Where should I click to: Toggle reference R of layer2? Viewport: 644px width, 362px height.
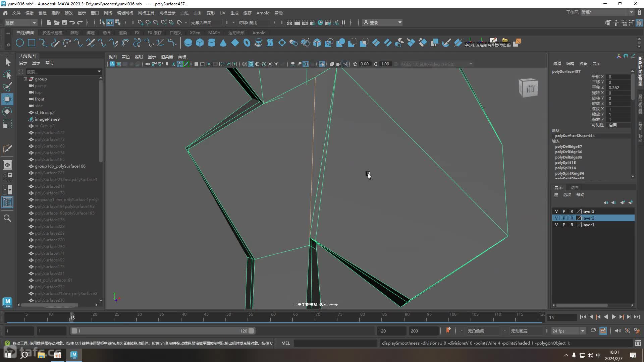[x=572, y=218]
